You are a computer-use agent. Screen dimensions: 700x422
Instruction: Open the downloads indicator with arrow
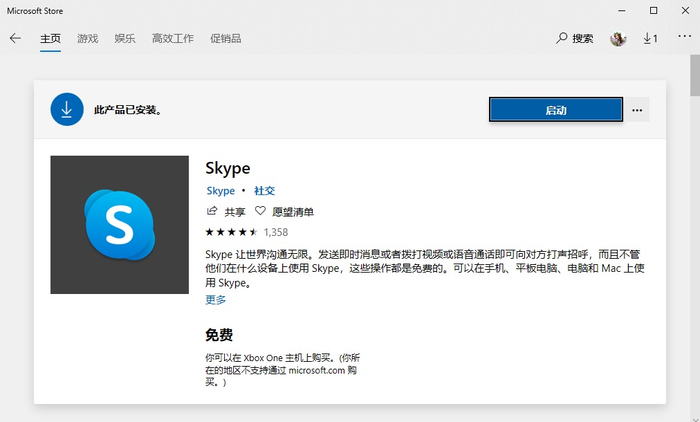[x=650, y=39]
